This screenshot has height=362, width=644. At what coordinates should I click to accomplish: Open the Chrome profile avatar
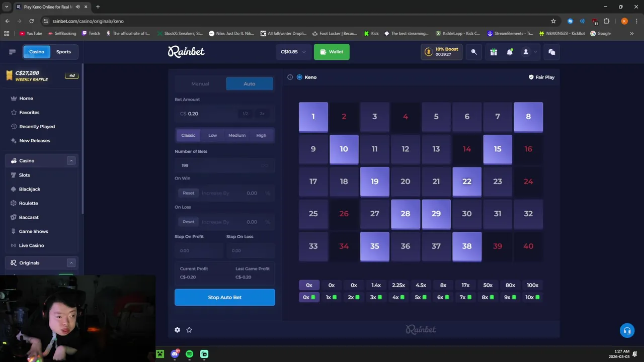pyautogui.click(x=624, y=21)
